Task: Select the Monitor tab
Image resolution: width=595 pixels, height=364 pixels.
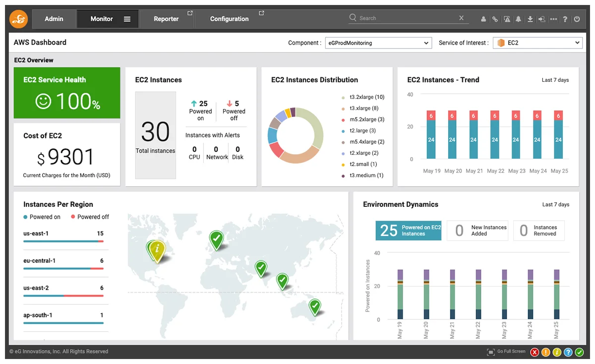Action: point(108,19)
